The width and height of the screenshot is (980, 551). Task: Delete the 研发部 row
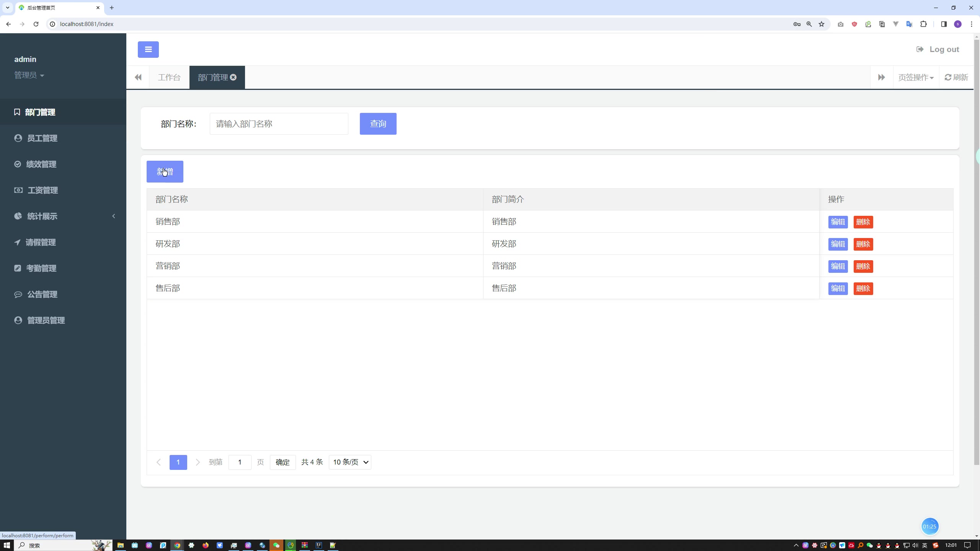863,244
